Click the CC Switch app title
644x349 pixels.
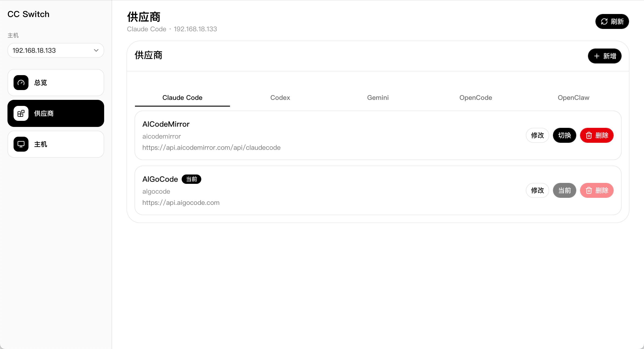tap(28, 14)
